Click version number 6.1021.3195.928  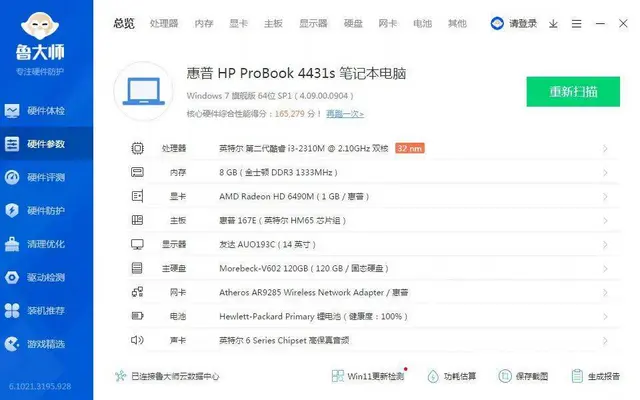40,386
